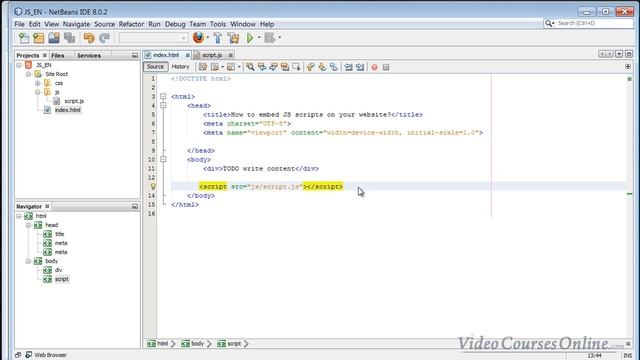Click red Start Macro Recording icon
640x360 pixels.
[x=374, y=67]
